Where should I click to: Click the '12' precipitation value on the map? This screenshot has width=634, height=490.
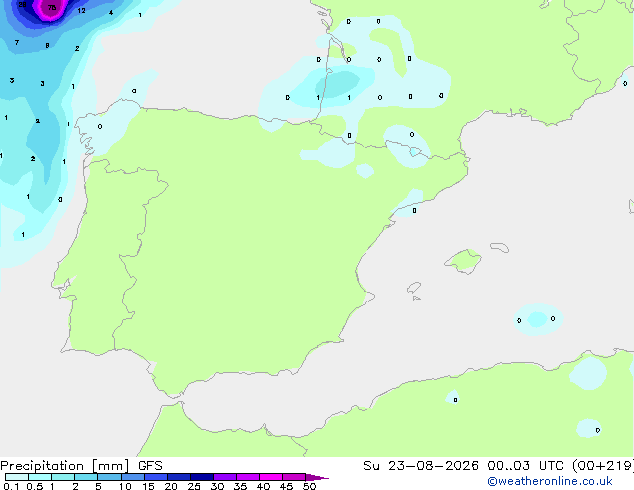point(81,11)
